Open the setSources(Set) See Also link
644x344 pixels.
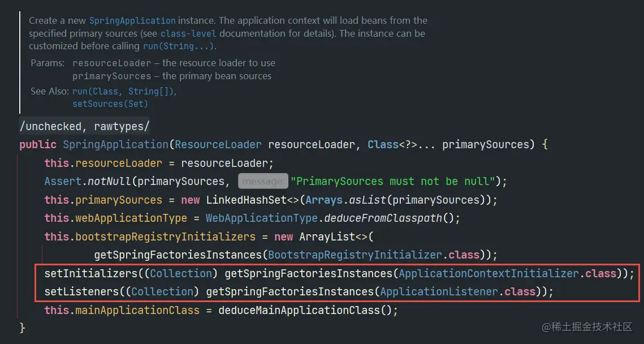tap(110, 104)
